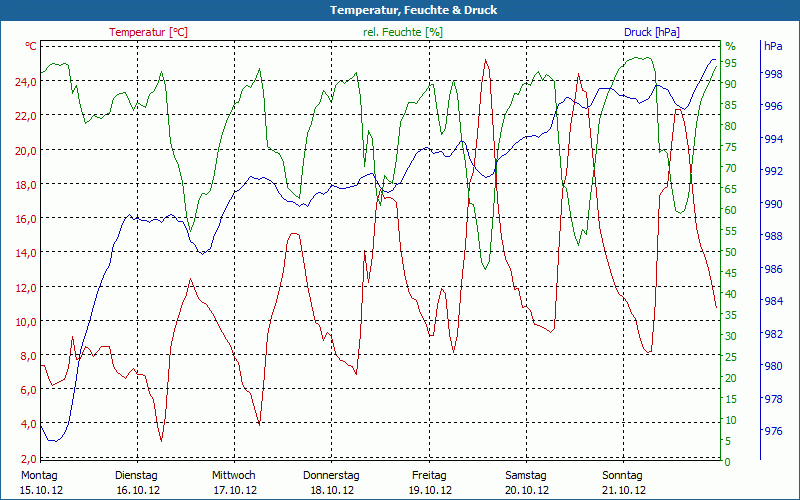Click the 984 pressure axis value
Viewport: 800px width, 500px height.
[773, 301]
